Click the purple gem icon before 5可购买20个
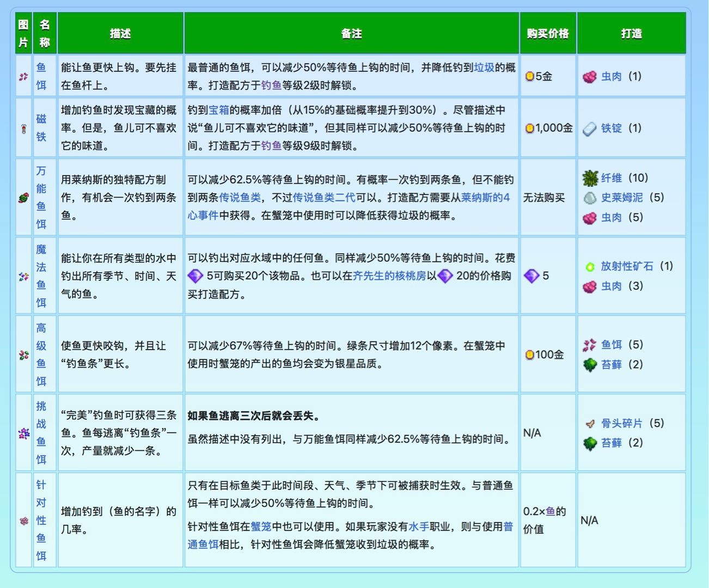 click(x=195, y=276)
